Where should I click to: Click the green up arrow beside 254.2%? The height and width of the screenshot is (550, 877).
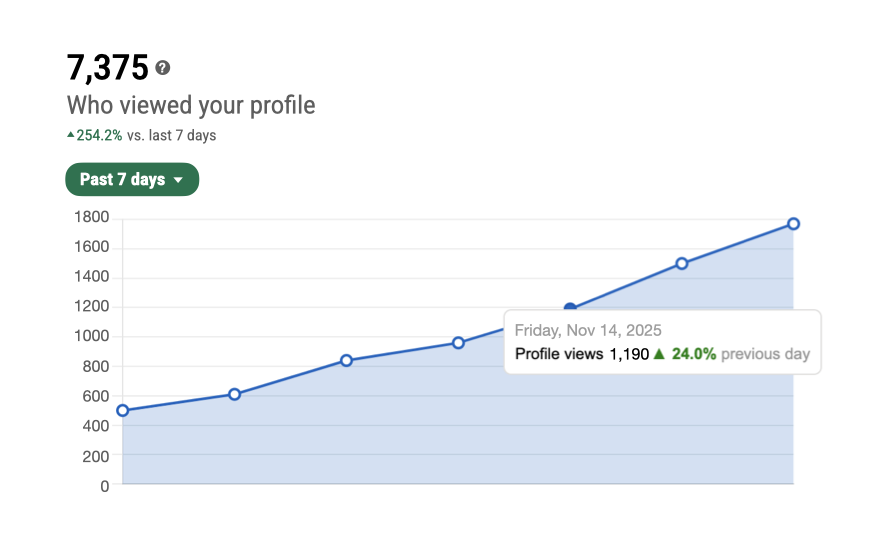click(x=71, y=135)
